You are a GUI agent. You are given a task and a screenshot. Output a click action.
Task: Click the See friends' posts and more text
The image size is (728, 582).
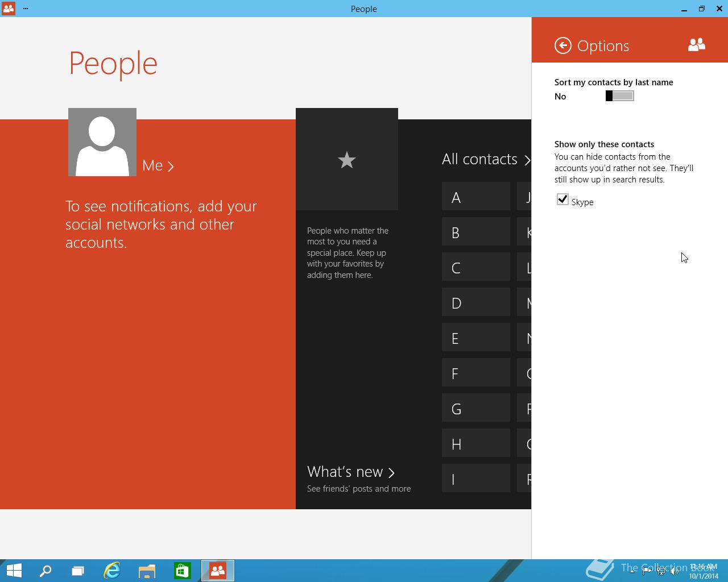[359, 489]
